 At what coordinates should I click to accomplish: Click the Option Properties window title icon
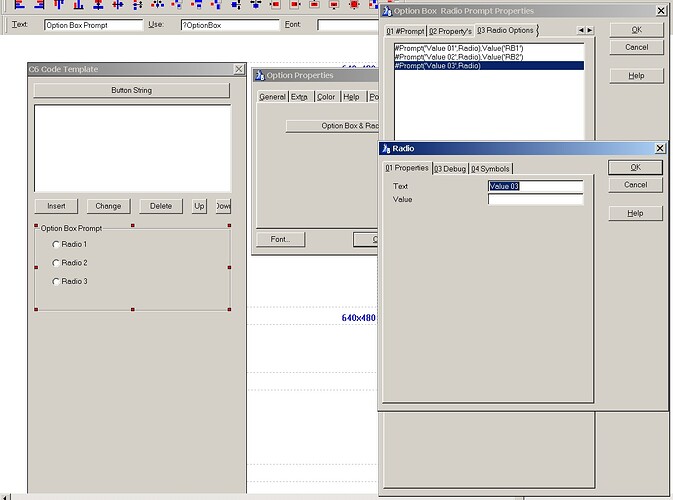(x=260, y=76)
